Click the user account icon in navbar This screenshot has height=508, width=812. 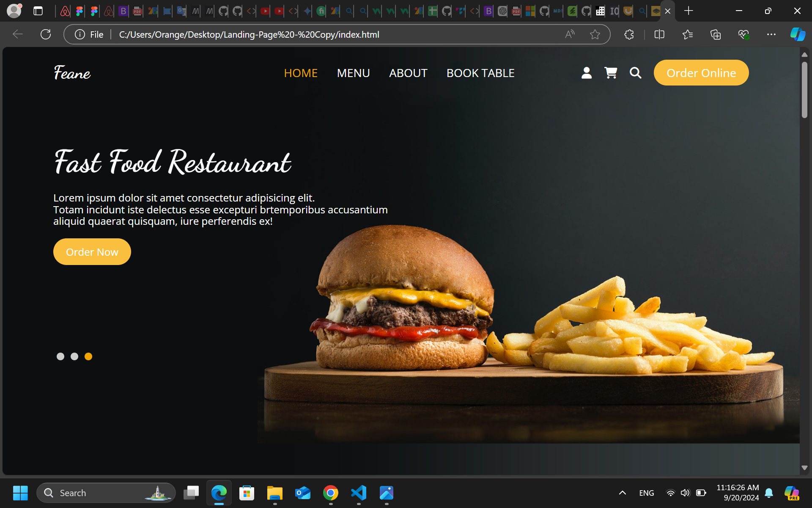[x=586, y=73]
